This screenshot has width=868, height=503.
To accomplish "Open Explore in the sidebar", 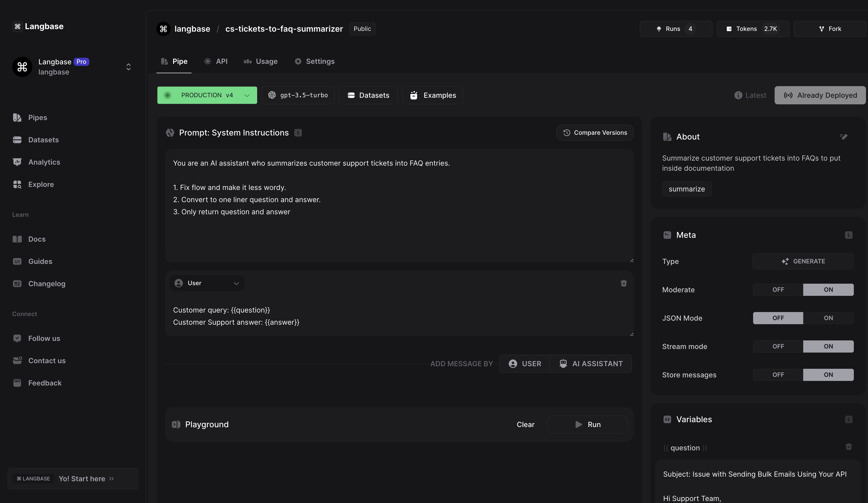I will (x=41, y=184).
